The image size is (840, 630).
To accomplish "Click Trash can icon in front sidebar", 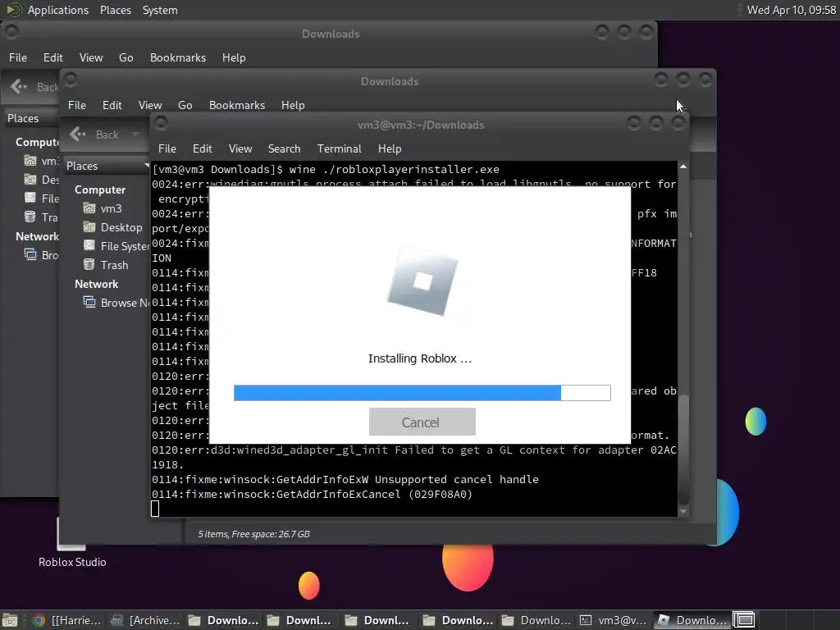I will coord(89,264).
